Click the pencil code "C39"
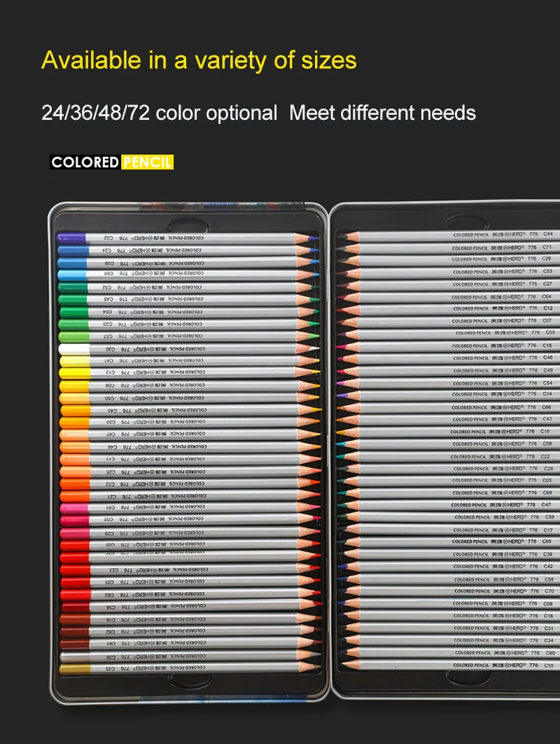Screen dimensions: 560x744 coord(548,554)
